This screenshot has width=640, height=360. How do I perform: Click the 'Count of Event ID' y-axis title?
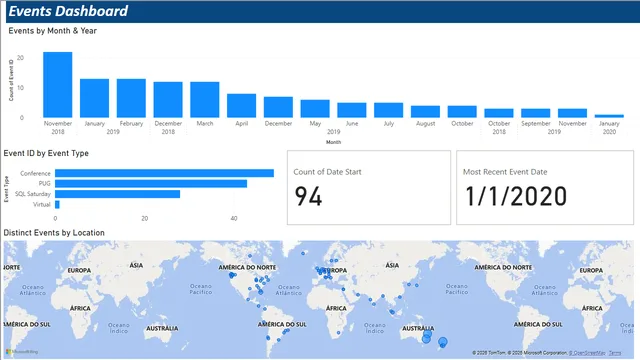point(11,80)
